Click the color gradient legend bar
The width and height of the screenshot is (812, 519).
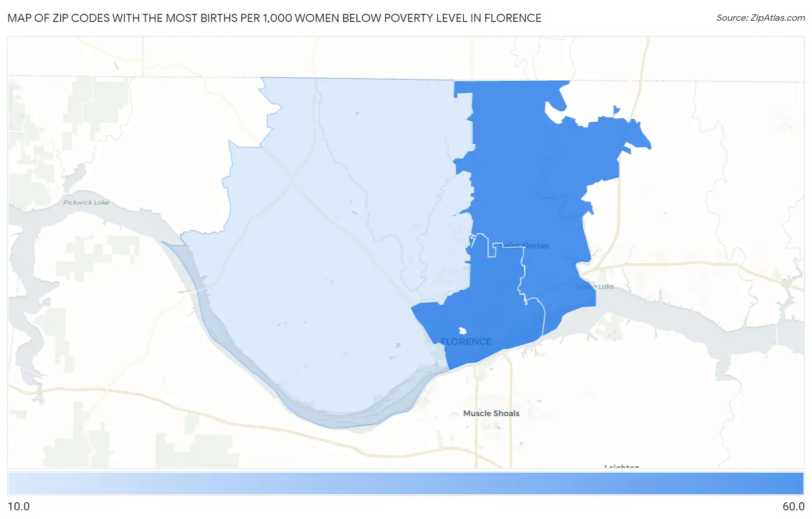click(405, 484)
